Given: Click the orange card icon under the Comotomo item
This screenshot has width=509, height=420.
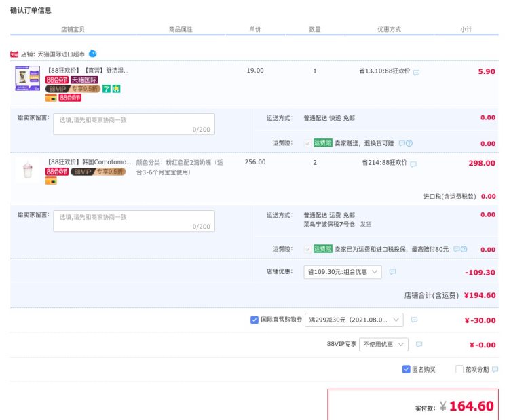Looking at the screenshot, I should pyautogui.click(x=51, y=180).
